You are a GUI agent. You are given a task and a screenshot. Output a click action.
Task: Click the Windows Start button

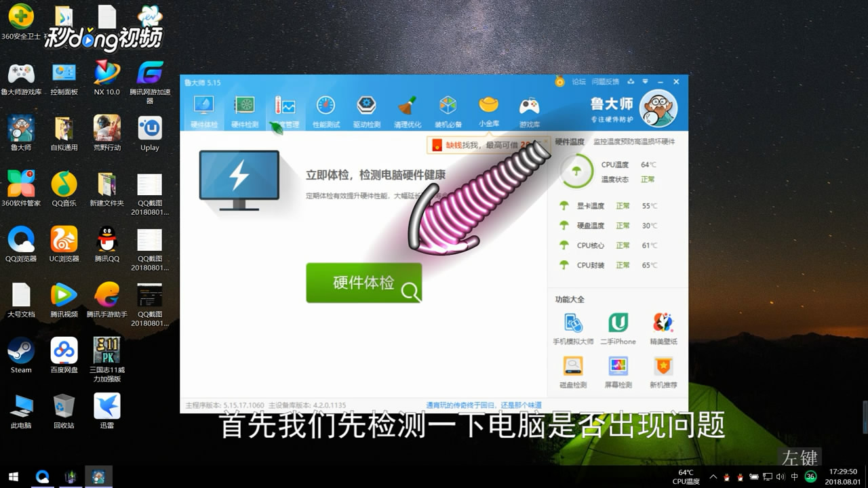13,476
